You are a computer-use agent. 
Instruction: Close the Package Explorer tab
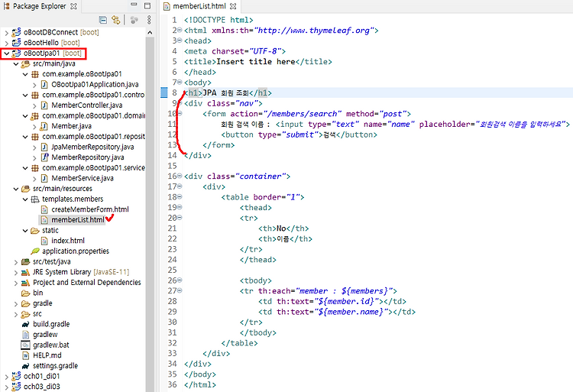click(73, 6)
